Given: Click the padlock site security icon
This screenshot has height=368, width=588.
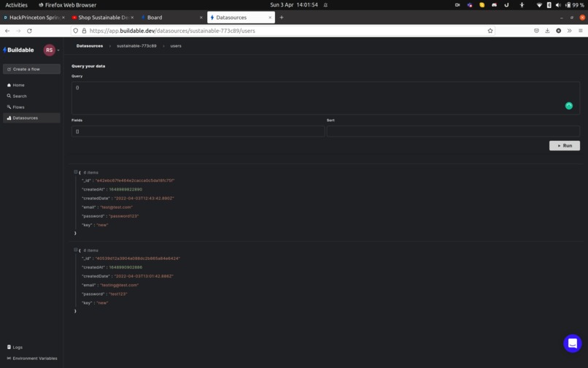Looking at the screenshot, I should coord(84,31).
